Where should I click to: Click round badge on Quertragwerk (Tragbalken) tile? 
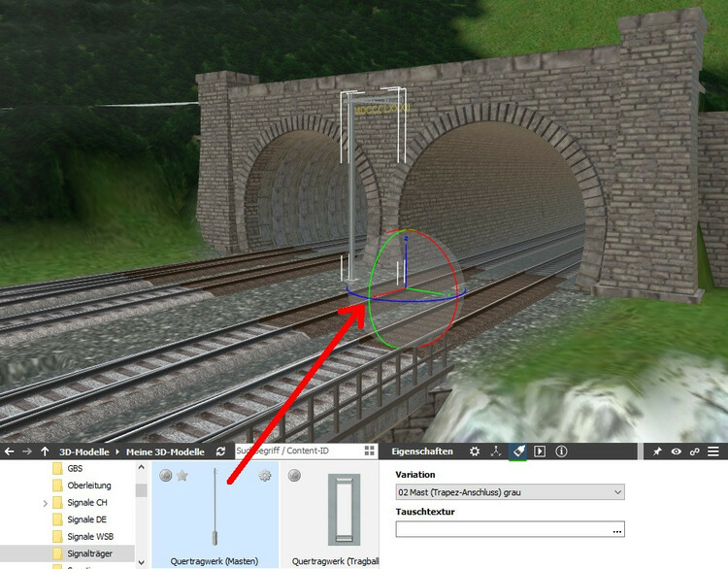[294, 476]
